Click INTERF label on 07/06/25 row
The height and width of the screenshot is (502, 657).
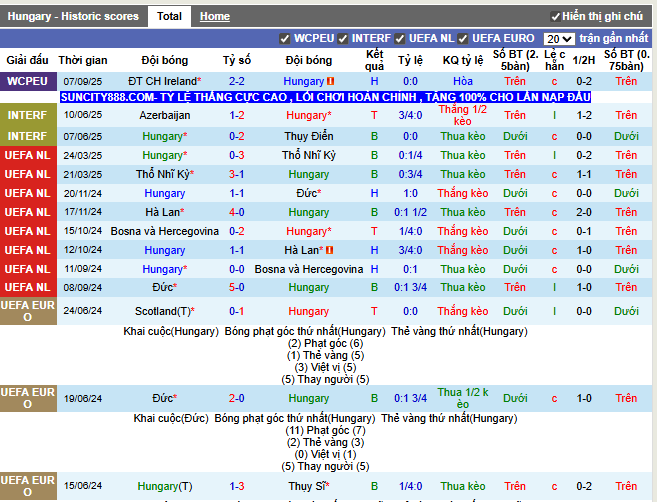click(x=28, y=136)
